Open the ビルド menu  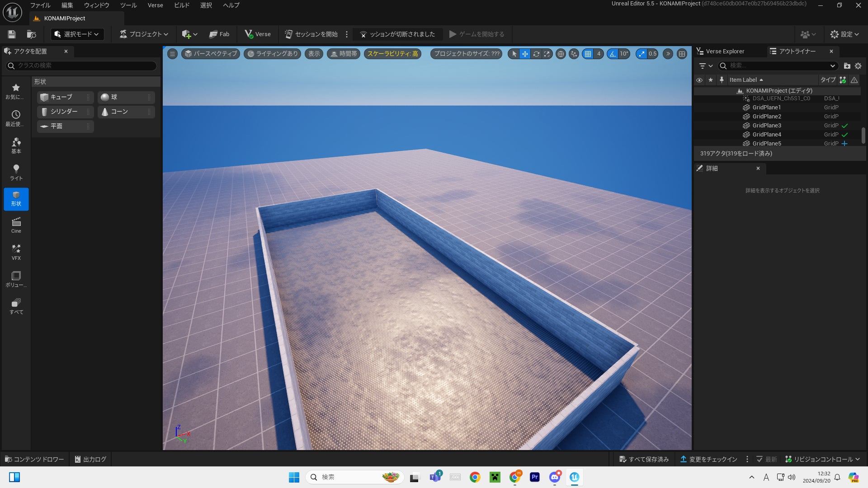pyautogui.click(x=182, y=5)
